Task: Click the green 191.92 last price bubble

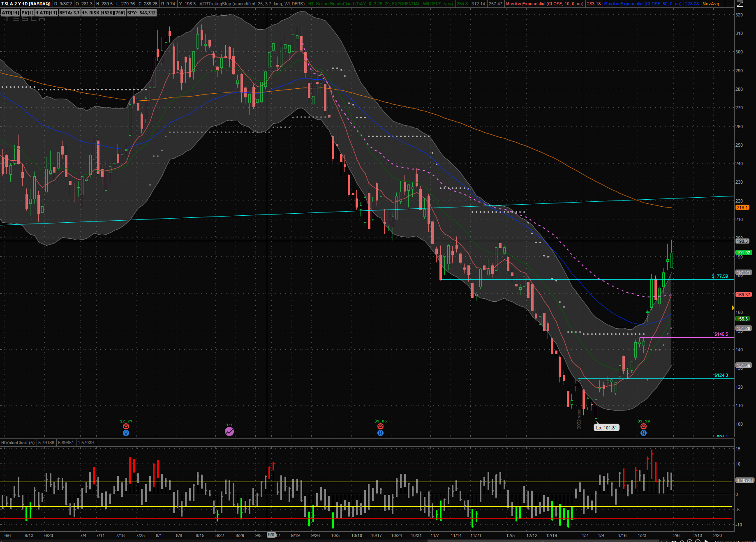Action: pyautogui.click(x=744, y=253)
